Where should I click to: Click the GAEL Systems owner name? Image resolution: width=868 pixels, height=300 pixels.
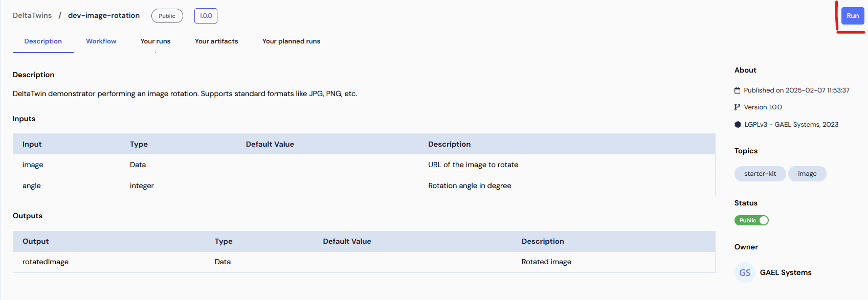pyautogui.click(x=786, y=273)
